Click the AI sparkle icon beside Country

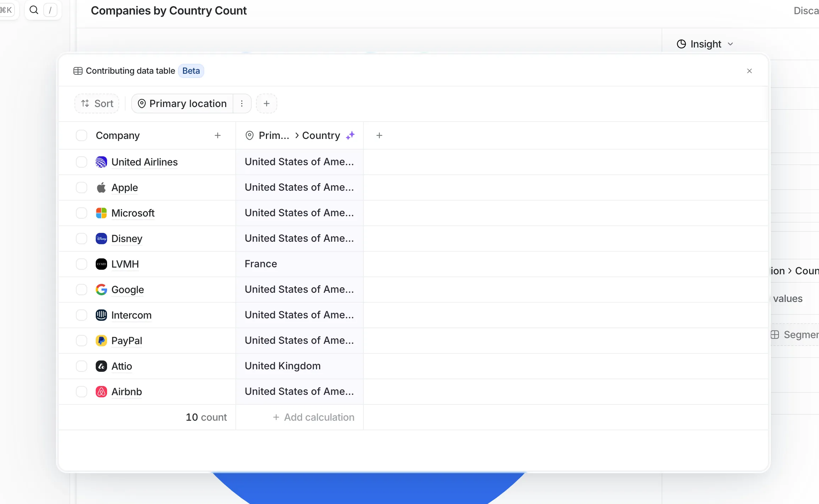coord(350,135)
